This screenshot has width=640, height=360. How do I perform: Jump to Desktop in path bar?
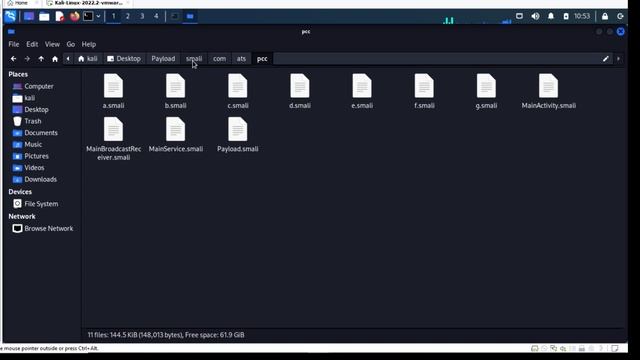pyautogui.click(x=124, y=59)
